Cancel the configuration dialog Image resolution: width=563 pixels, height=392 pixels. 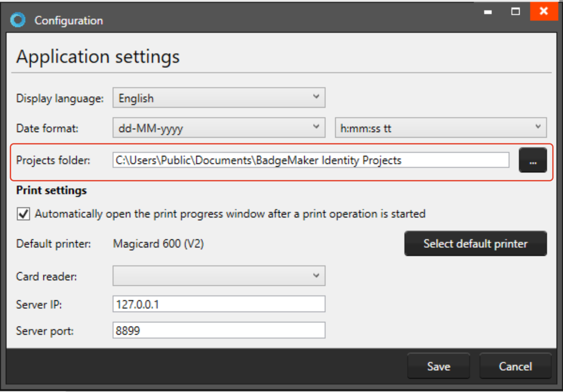(515, 366)
